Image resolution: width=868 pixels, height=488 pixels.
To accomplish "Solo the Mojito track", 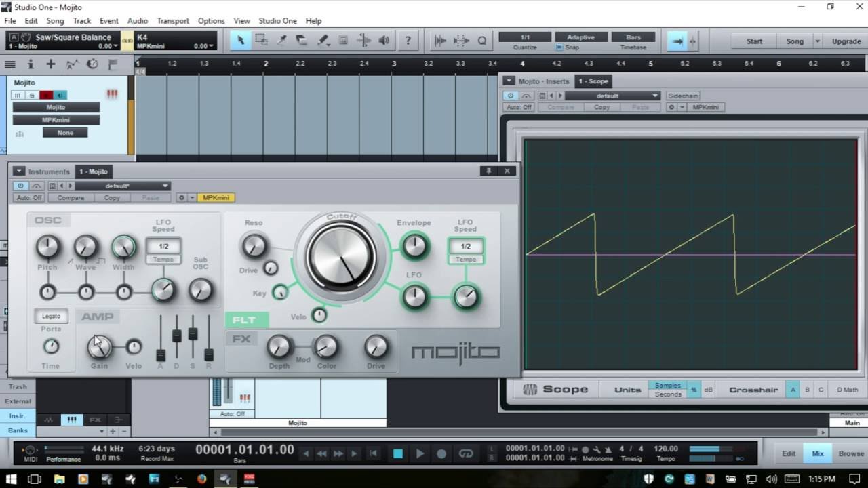I will (x=31, y=95).
